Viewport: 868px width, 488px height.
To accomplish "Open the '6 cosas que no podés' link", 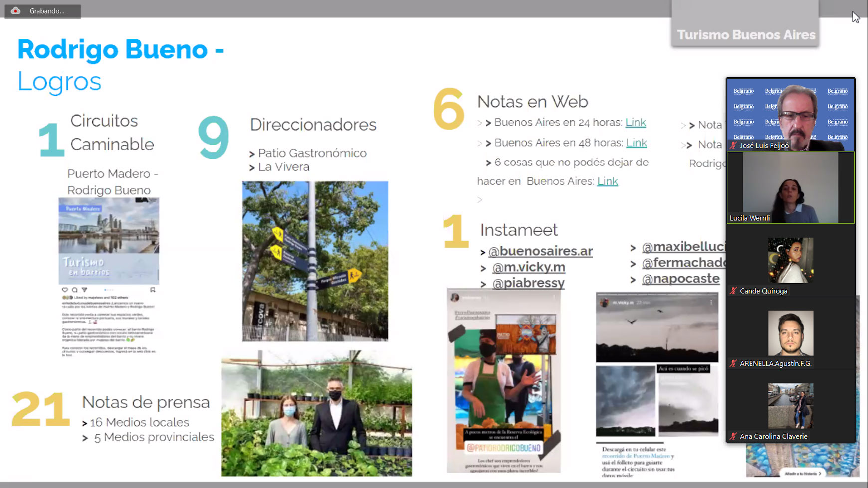I will point(607,182).
